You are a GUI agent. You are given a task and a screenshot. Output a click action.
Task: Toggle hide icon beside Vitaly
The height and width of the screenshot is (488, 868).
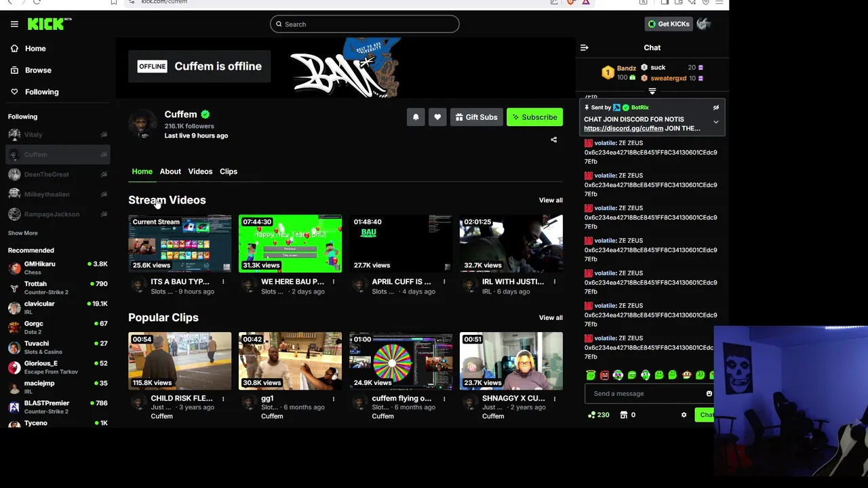click(104, 135)
